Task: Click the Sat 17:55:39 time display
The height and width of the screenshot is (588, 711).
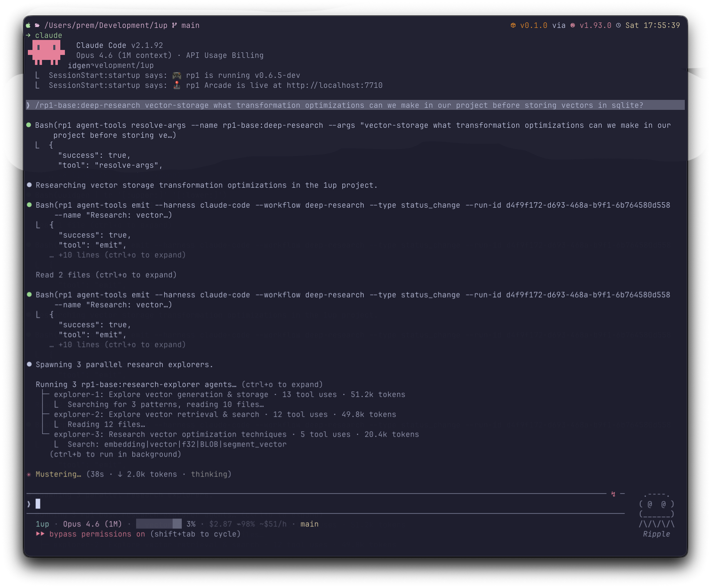Action: click(x=653, y=25)
